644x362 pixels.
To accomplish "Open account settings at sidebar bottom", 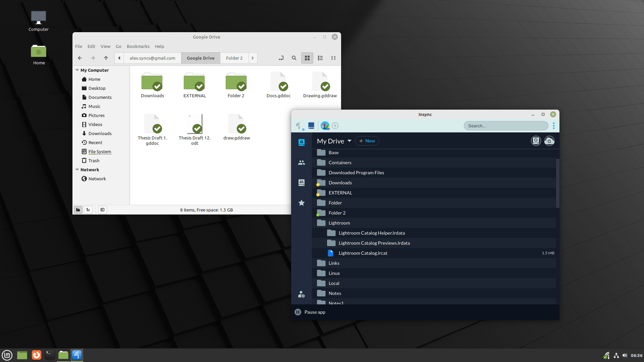I will coord(301,294).
